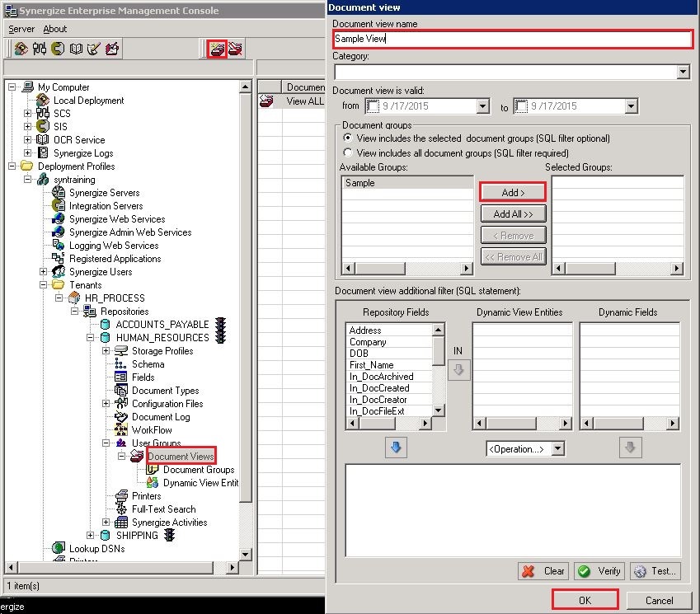Select First_Name in Repository Fields list
This screenshot has height=614, width=700.
point(389,365)
